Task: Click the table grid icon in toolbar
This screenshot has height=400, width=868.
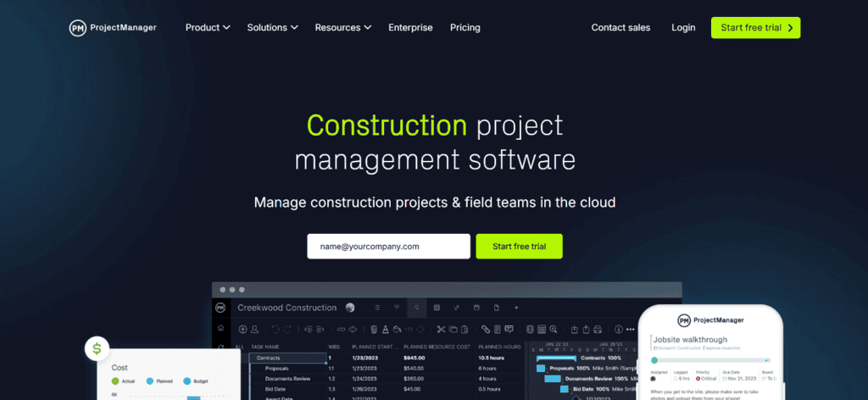Action: pos(542,329)
